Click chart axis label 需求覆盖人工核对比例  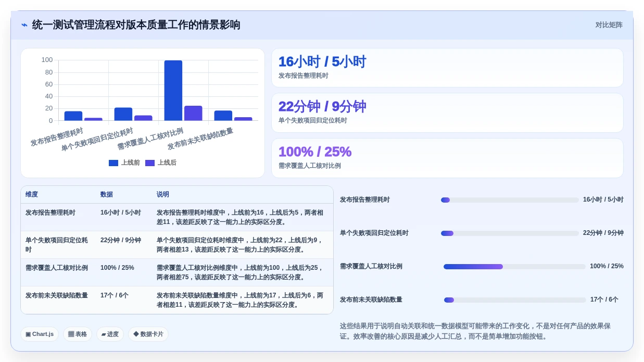pyautogui.click(x=150, y=139)
